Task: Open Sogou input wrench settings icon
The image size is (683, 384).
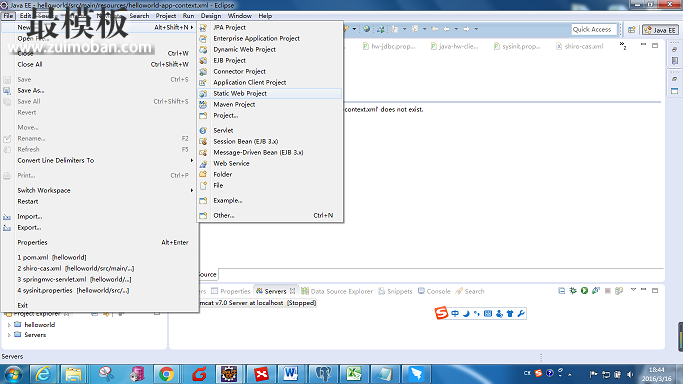Action: coord(521,313)
